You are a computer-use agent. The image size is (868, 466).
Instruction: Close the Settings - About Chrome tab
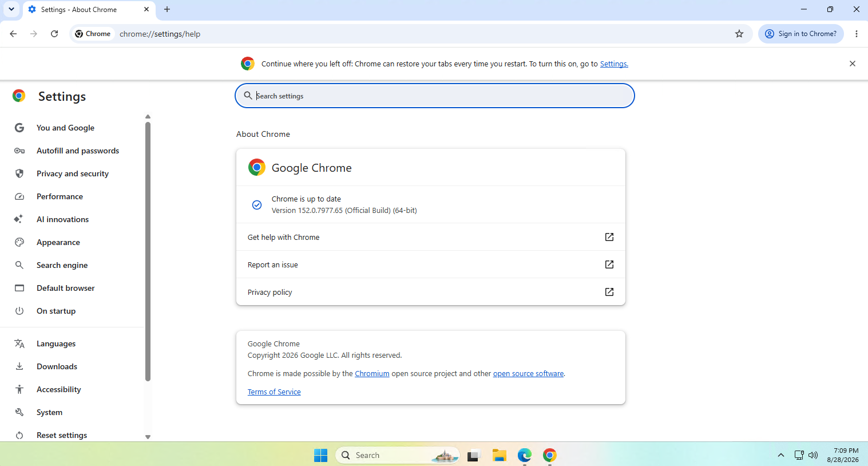click(146, 9)
